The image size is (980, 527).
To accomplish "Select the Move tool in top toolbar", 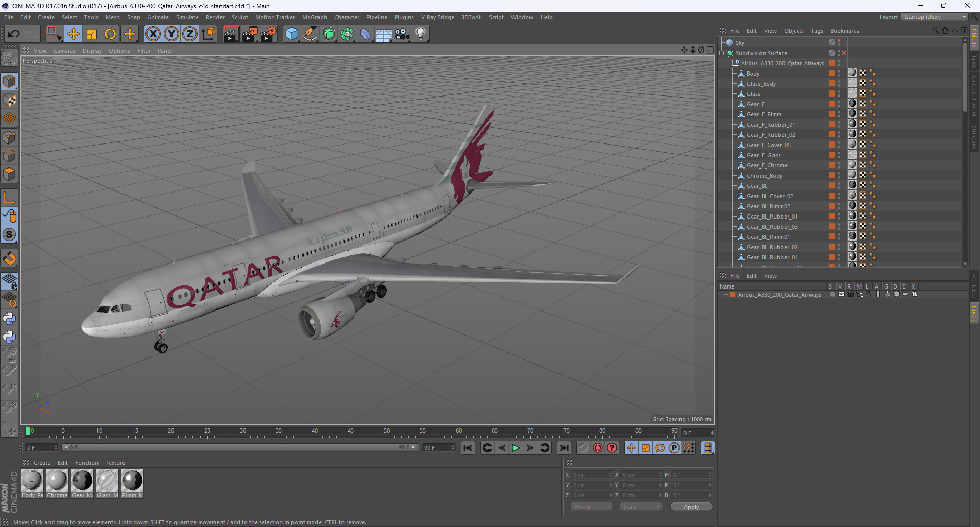I will coord(73,34).
